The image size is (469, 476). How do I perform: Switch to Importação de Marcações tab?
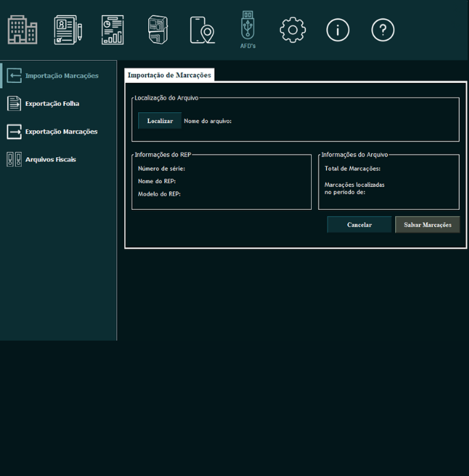170,75
